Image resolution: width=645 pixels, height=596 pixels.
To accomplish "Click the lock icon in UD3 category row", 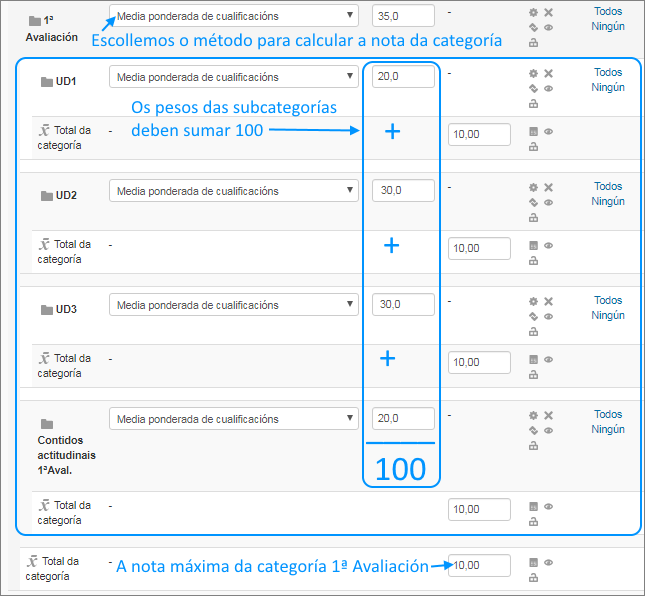I will [533, 332].
